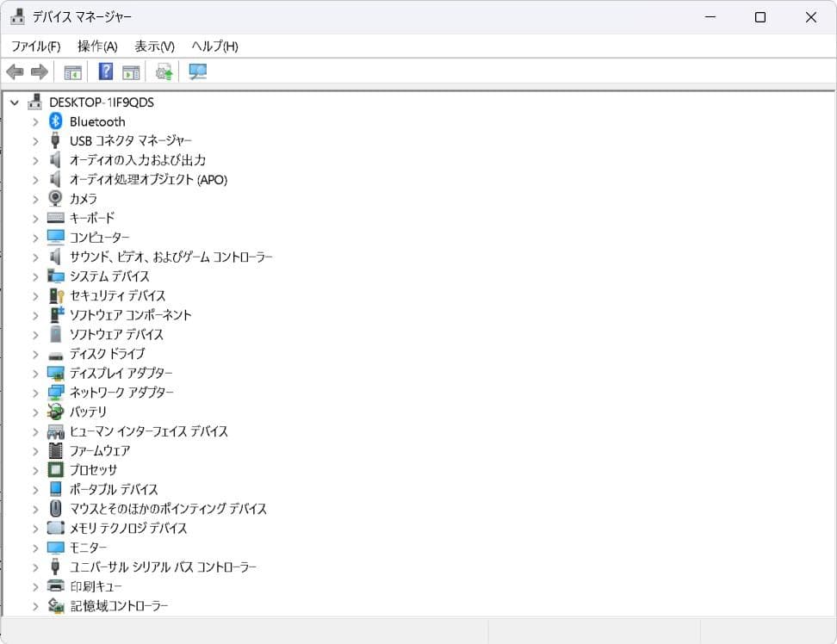Screen dimensions: 837x644
Task: Navigate forward using the forward arrow icon
Action: coord(39,71)
